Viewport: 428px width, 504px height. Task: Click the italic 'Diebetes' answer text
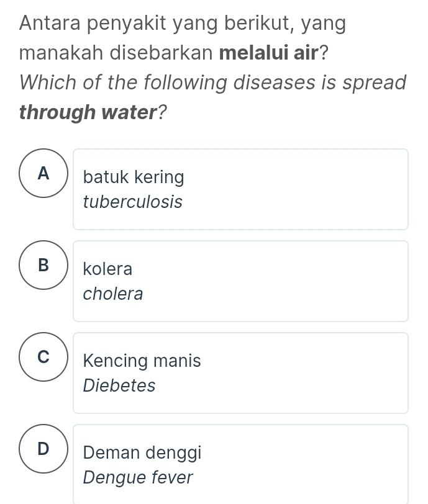click(119, 385)
